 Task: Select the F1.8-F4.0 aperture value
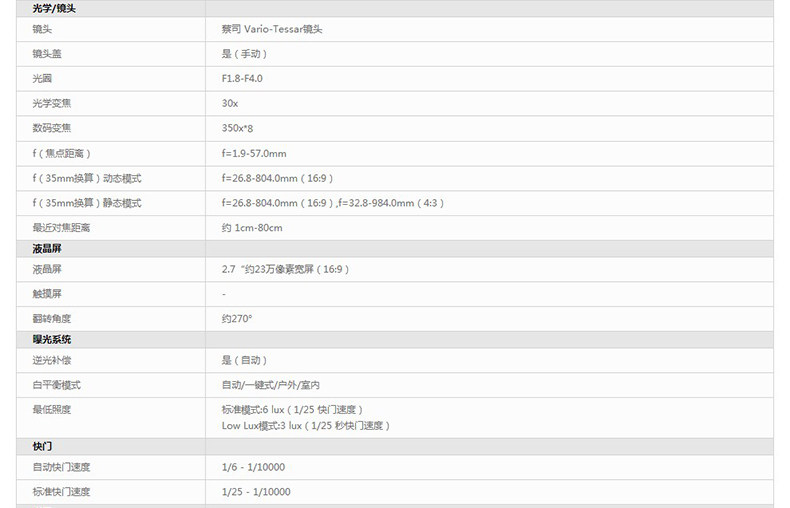(x=242, y=79)
